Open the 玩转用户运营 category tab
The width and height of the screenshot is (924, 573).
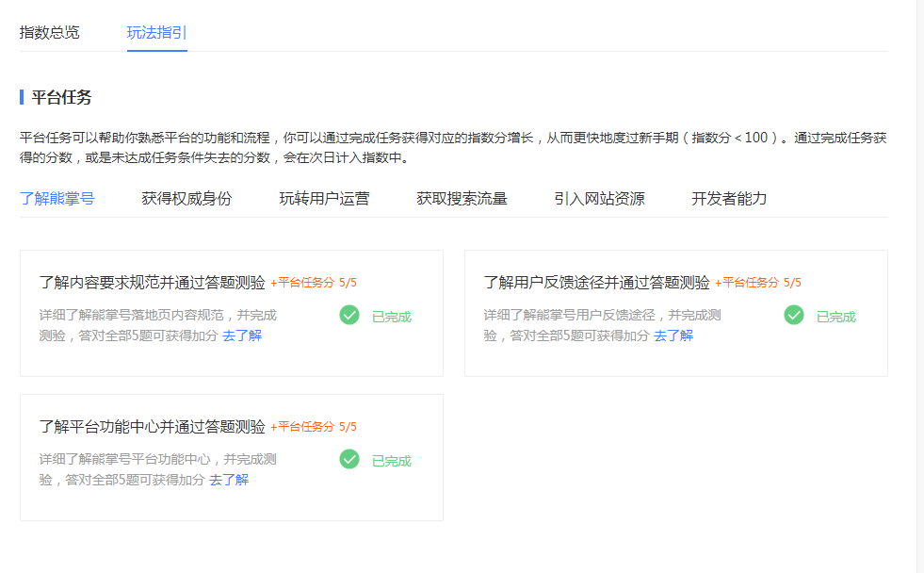[324, 198]
